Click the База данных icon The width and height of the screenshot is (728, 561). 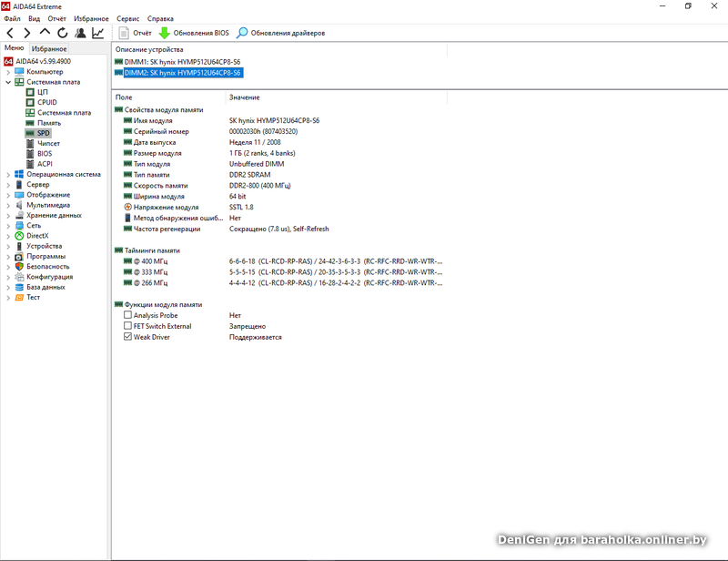pyautogui.click(x=19, y=287)
